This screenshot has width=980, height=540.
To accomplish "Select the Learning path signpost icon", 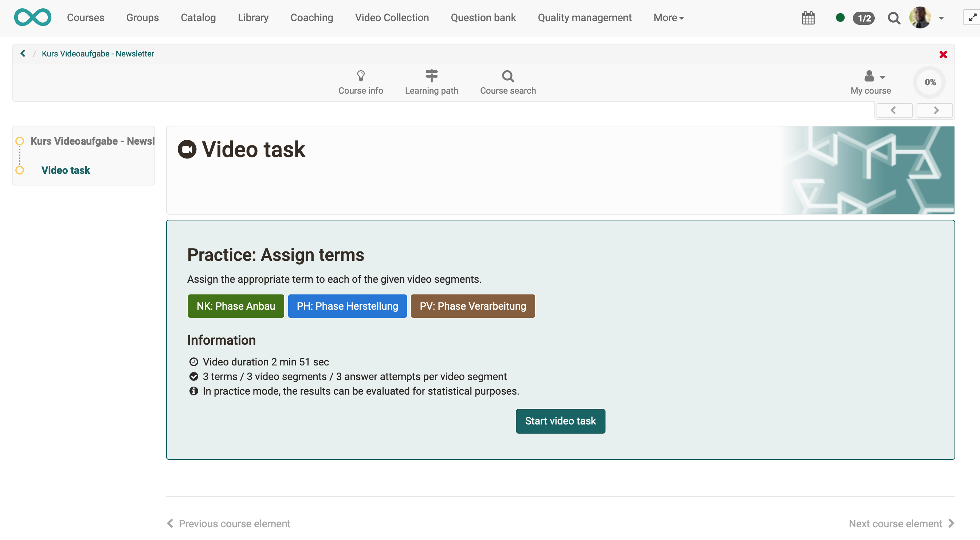I will (x=431, y=82).
